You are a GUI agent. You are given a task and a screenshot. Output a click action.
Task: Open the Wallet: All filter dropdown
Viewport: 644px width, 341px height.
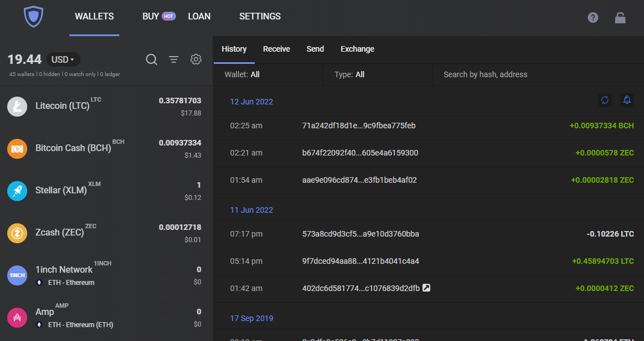click(268, 75)
